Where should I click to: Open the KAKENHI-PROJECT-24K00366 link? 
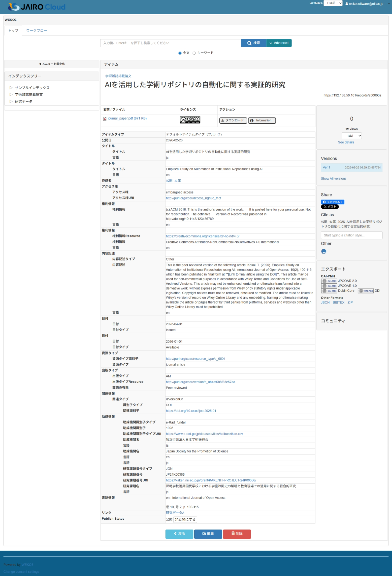[x=211, y=480]
